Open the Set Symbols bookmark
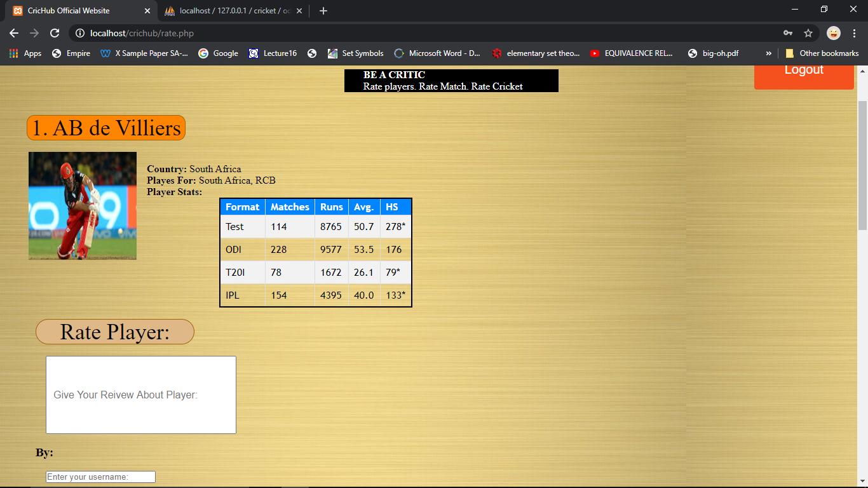The width and height of the screenshot is (868, 488). [356, 53]
